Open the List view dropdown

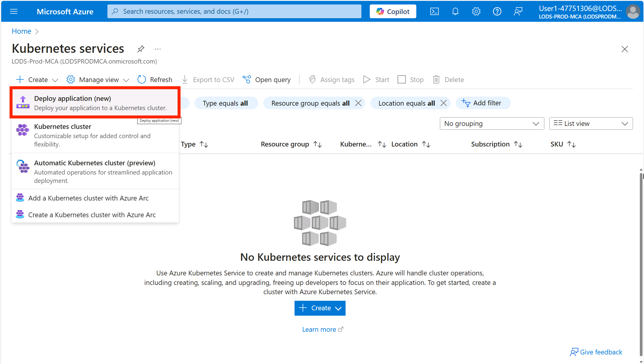(591, 124)
